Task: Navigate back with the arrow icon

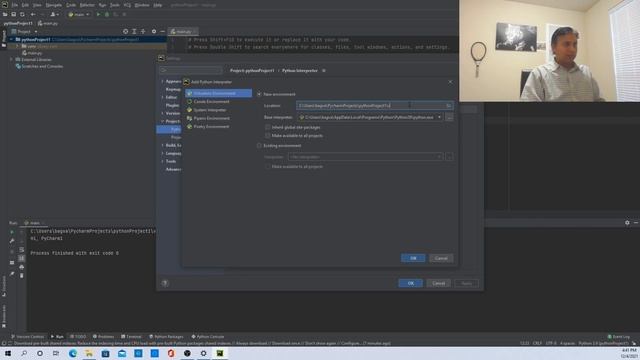Action: click(33, 14)
